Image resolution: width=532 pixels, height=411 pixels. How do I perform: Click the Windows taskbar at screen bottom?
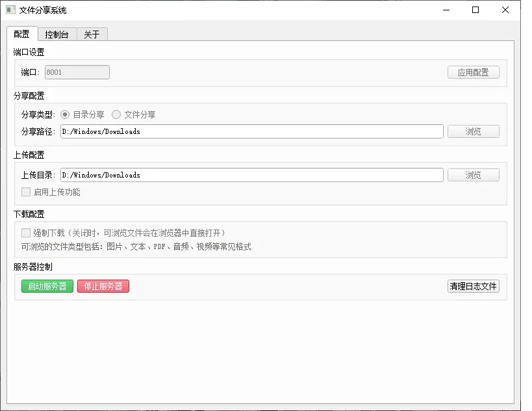tap(266, 408)
